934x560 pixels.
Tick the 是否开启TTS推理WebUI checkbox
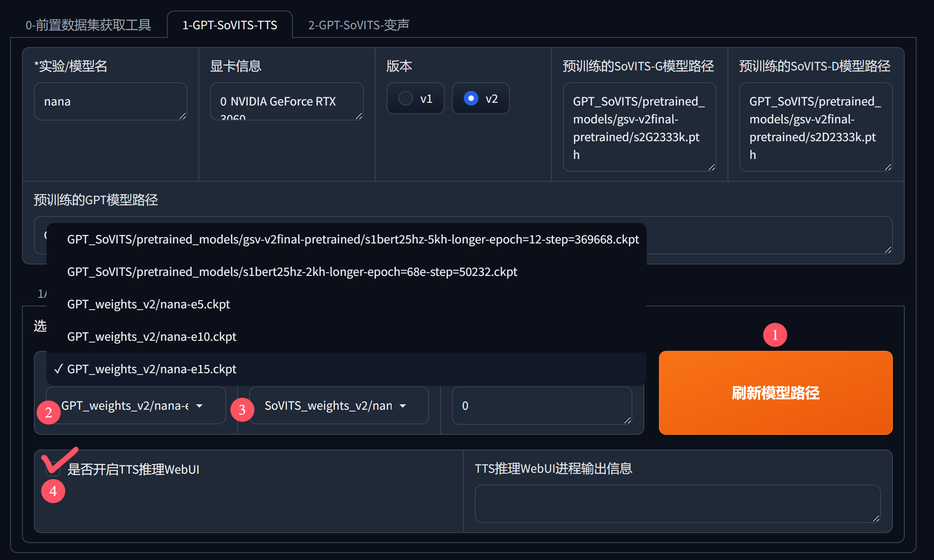click(53, 469)
